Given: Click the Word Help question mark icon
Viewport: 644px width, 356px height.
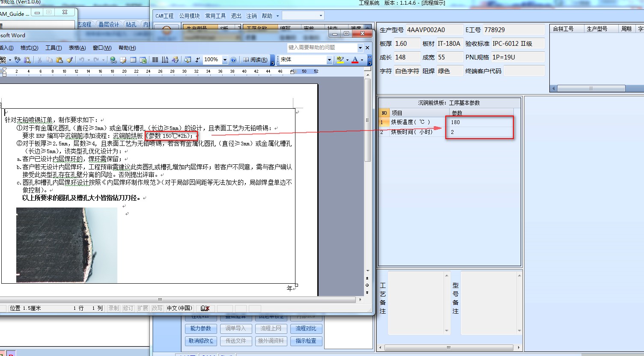Looking at the screenshot, I should pos(233,60).
